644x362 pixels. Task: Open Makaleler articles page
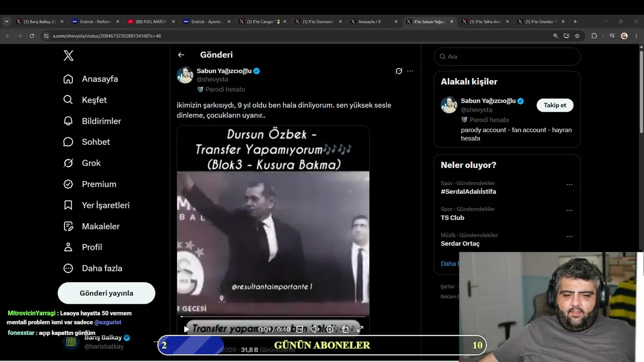pyautogui.click(x=92, y=226)
